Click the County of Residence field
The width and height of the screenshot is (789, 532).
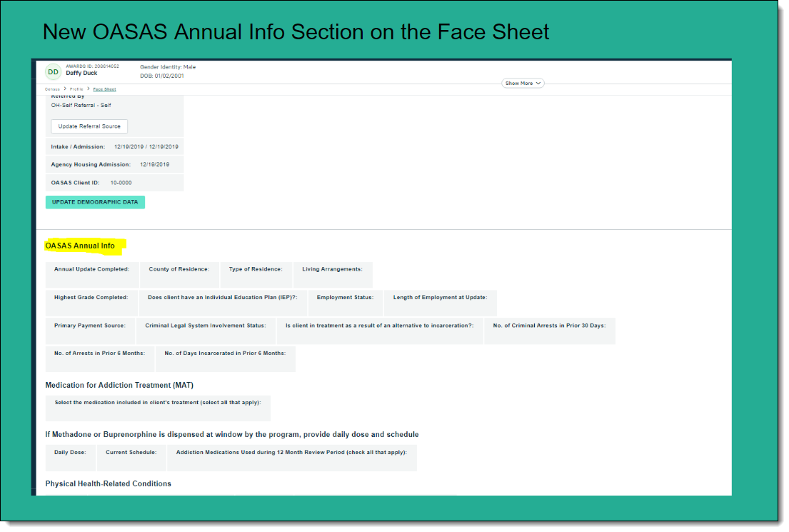point(179,274)
